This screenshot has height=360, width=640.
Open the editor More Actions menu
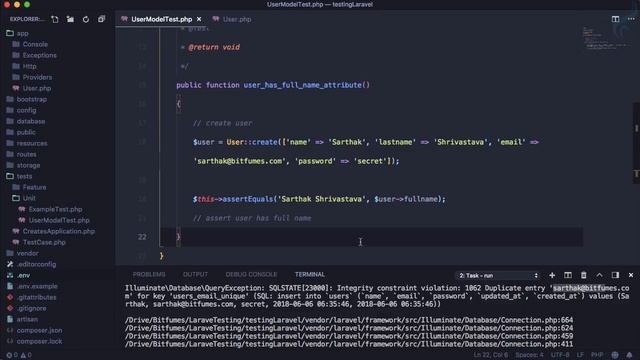click(x=631, y=19)
